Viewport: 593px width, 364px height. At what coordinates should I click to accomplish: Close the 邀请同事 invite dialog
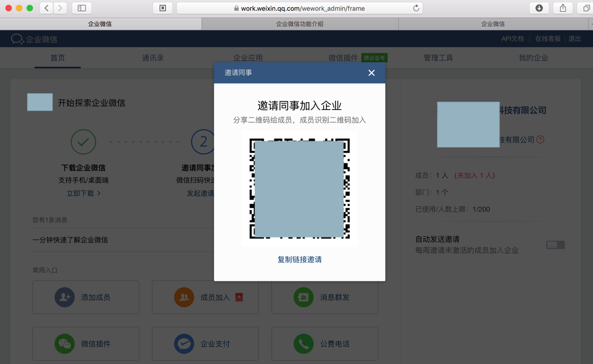[x=371, y=72]
